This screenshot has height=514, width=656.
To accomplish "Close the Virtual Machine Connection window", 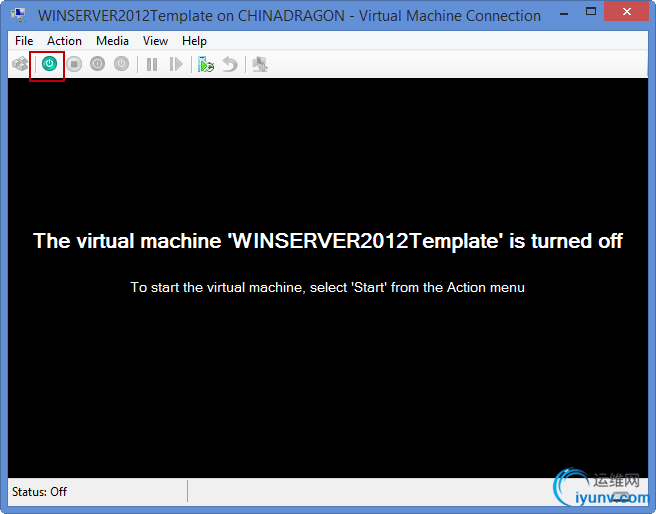I will coord(626,12).
